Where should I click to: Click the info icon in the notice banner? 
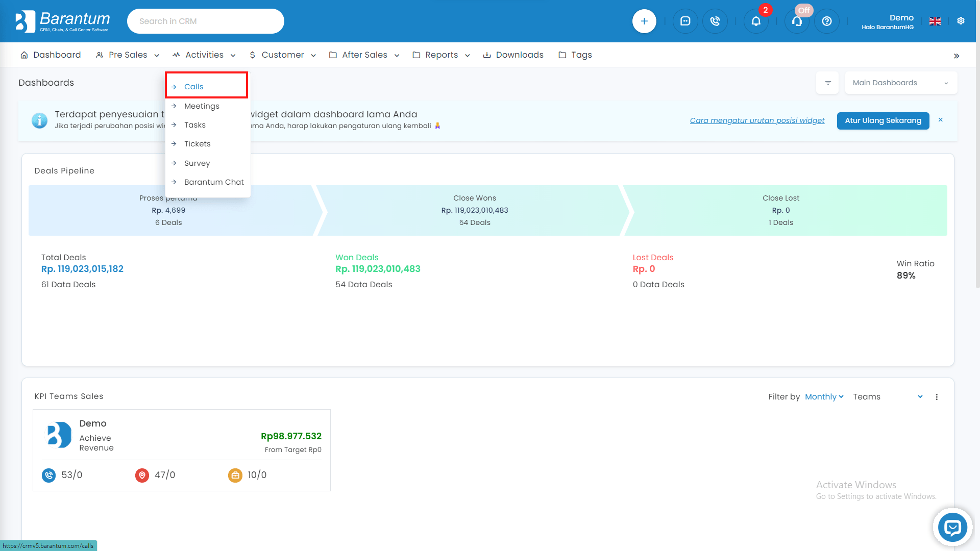click(x=39, y=120)
